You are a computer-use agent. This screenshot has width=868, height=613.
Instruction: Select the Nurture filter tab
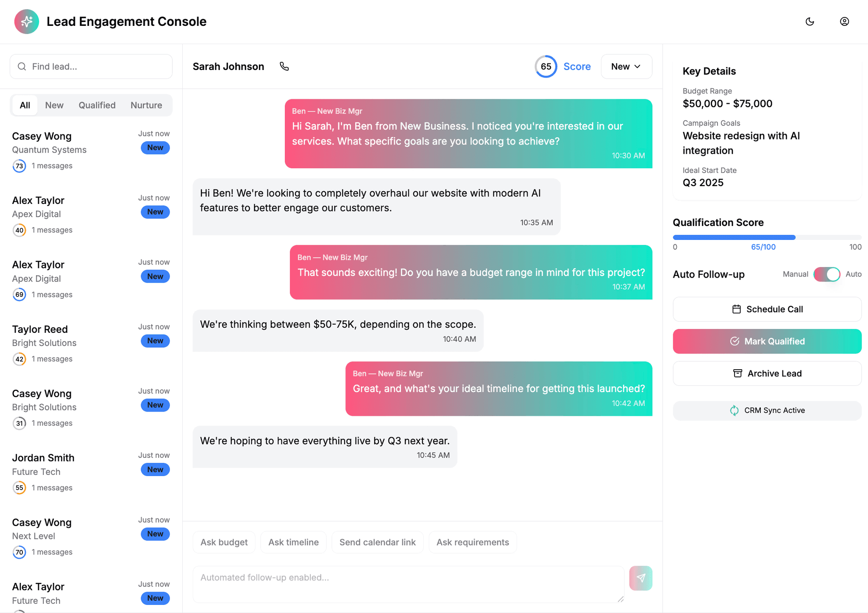pos(146,105)
